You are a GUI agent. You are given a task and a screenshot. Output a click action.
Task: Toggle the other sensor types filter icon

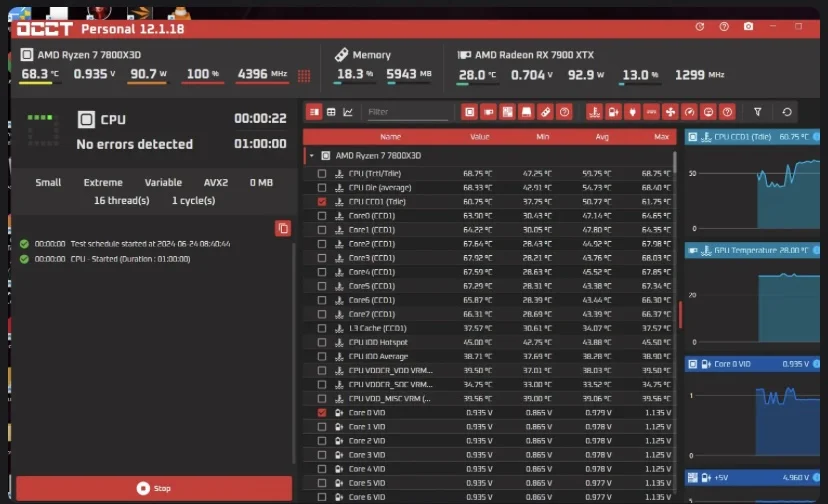728,112
